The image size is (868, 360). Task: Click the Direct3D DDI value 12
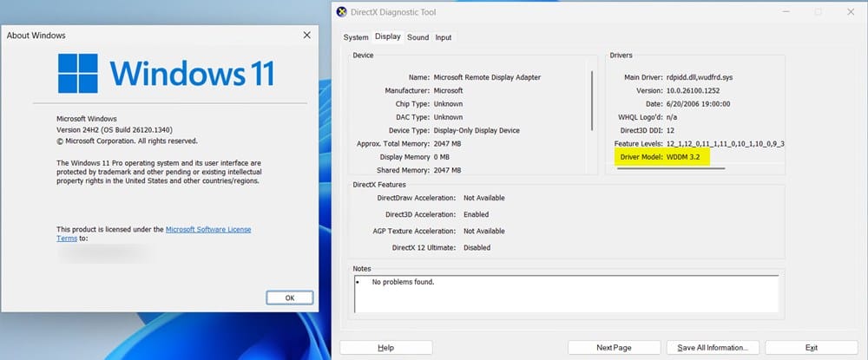tap(670, 130)
